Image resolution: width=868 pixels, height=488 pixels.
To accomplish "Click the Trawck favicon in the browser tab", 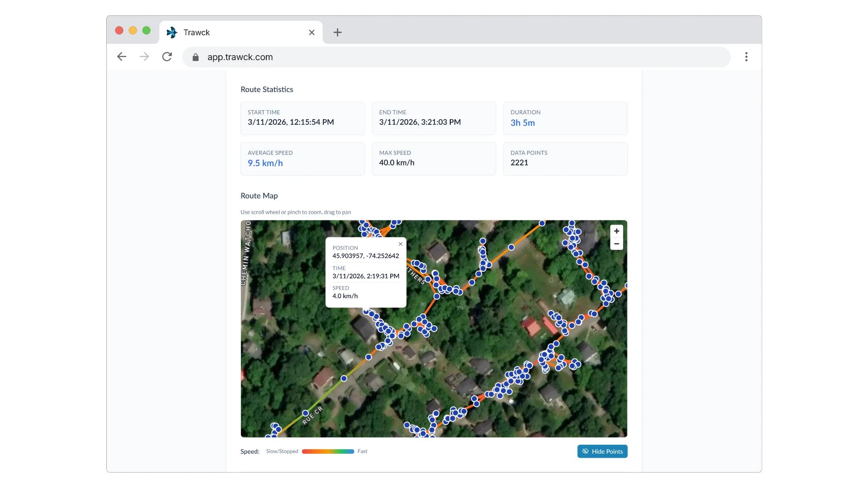I will 172,32.
